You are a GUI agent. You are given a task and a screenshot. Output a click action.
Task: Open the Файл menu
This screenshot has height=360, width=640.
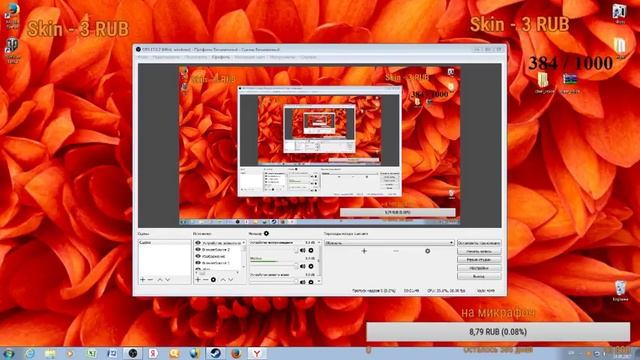tap(142, 57)
